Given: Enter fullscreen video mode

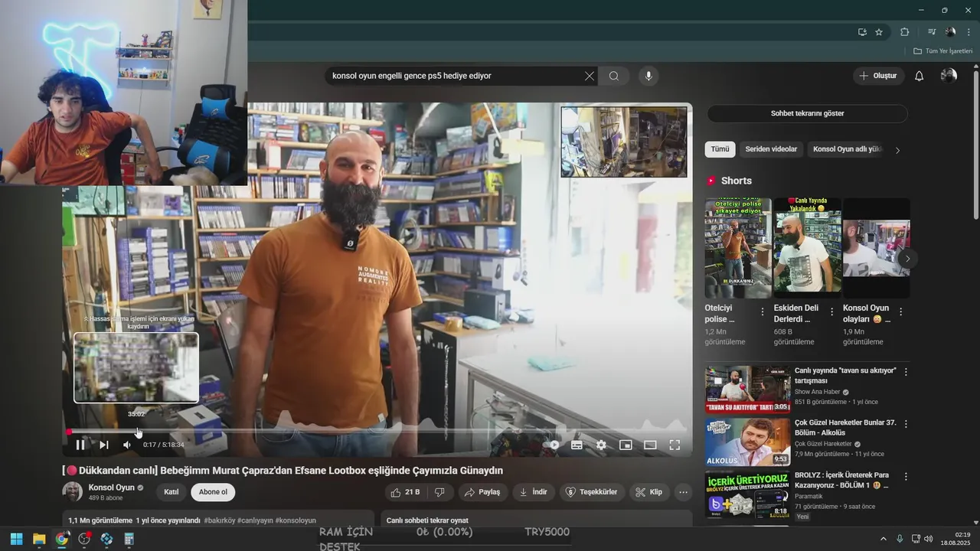Looking at the screenshot, I should coord(675,445).
